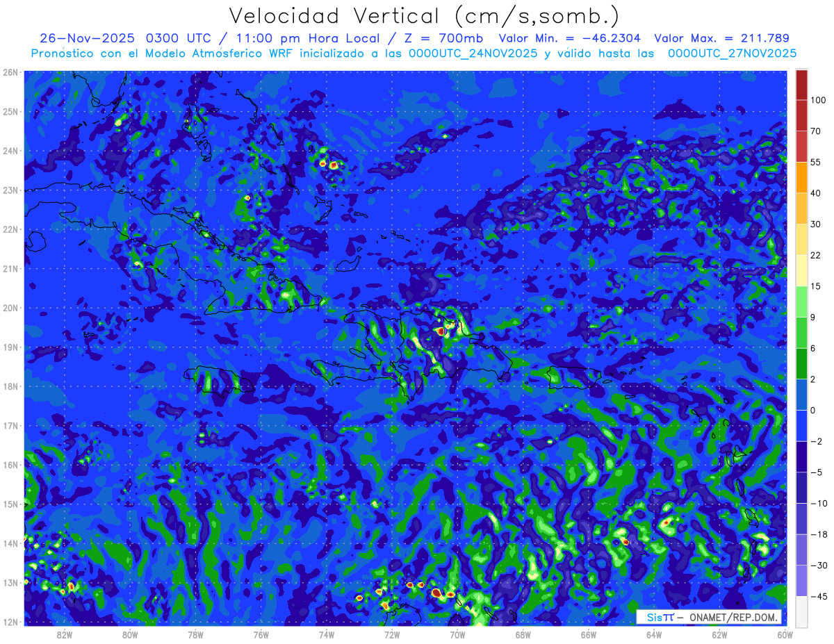Screen dimensions: 834x644
Task: Select the bright blue swatch between 0 and -2
Action: click(801, 425)
